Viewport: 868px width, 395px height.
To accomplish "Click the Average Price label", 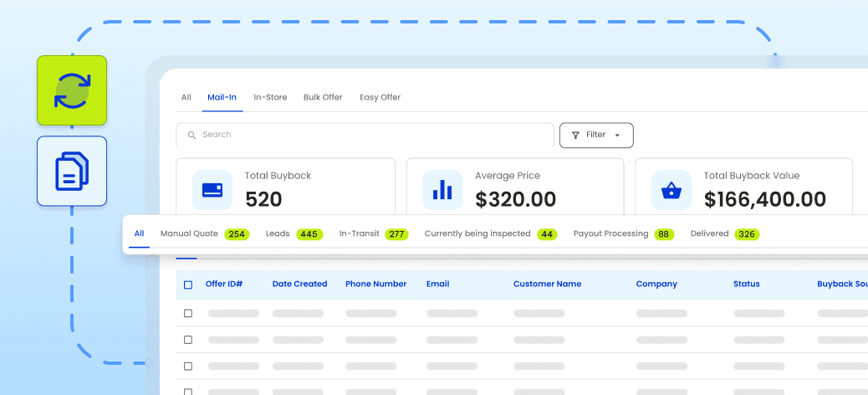I will click(507, 176).
